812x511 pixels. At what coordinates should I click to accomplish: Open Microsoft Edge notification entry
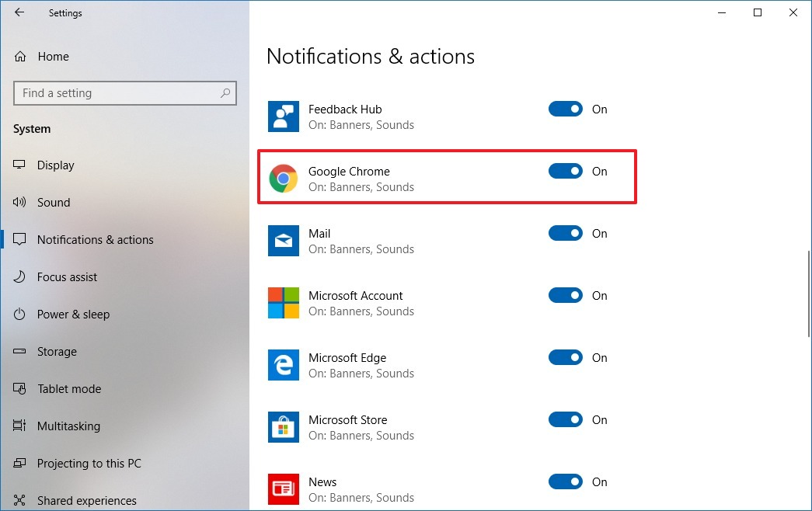pos(361,365)
